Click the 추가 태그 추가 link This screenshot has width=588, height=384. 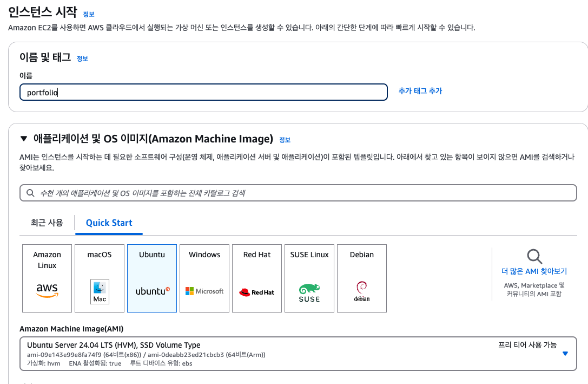tap(420, 91)
